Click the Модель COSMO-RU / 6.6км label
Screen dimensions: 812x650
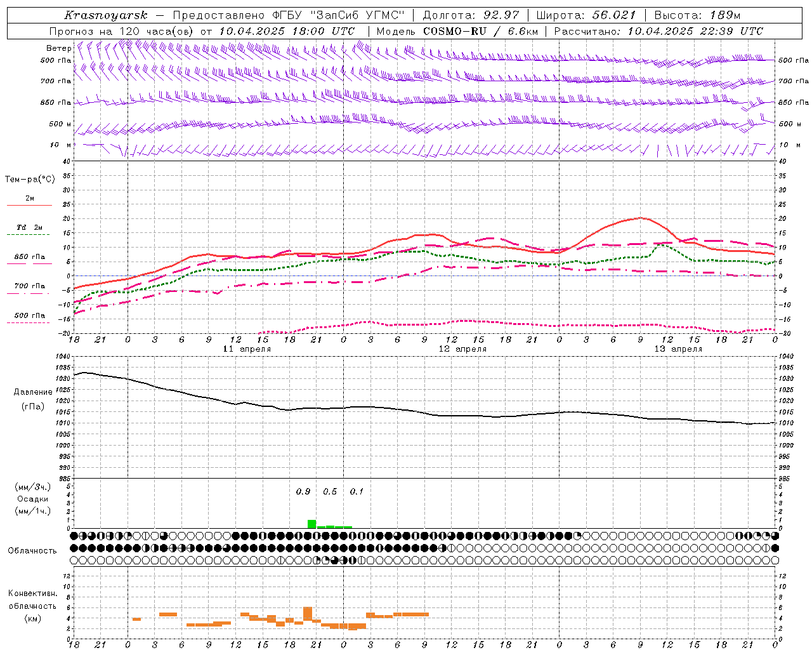[457, 31]
